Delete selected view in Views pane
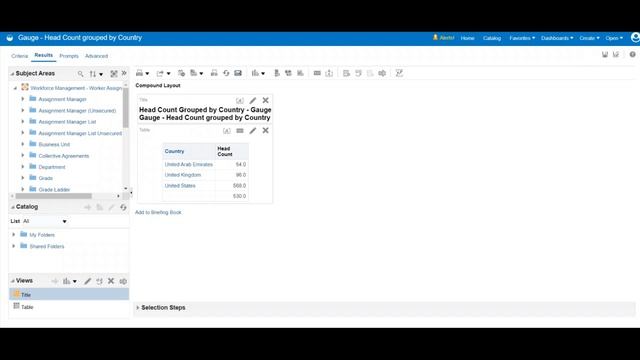 point(111,281)
